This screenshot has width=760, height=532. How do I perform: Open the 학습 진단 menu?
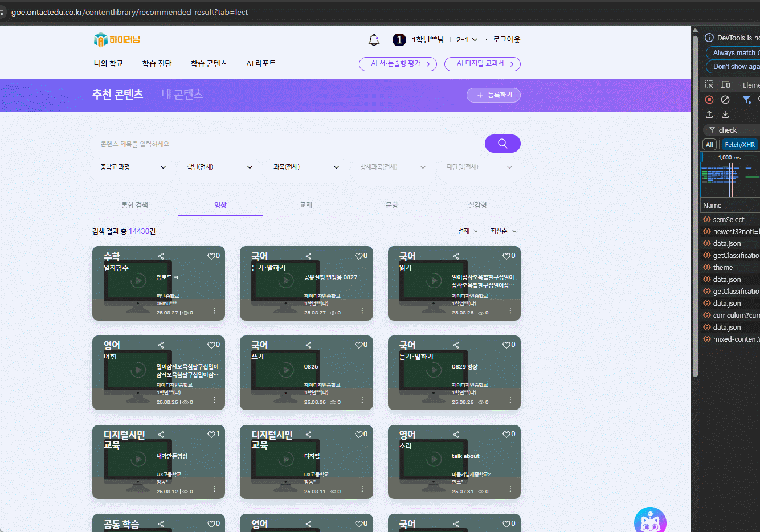(x=157, y=64)
